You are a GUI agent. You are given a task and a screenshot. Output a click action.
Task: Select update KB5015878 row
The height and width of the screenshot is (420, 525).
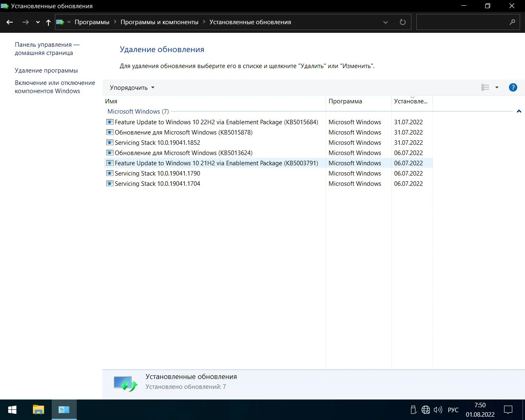coord(268,132)
